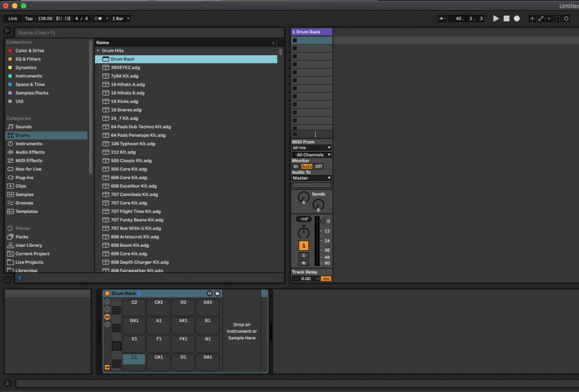
Task: Open the 1 Bar quantization dropdown
Action: 121,19
